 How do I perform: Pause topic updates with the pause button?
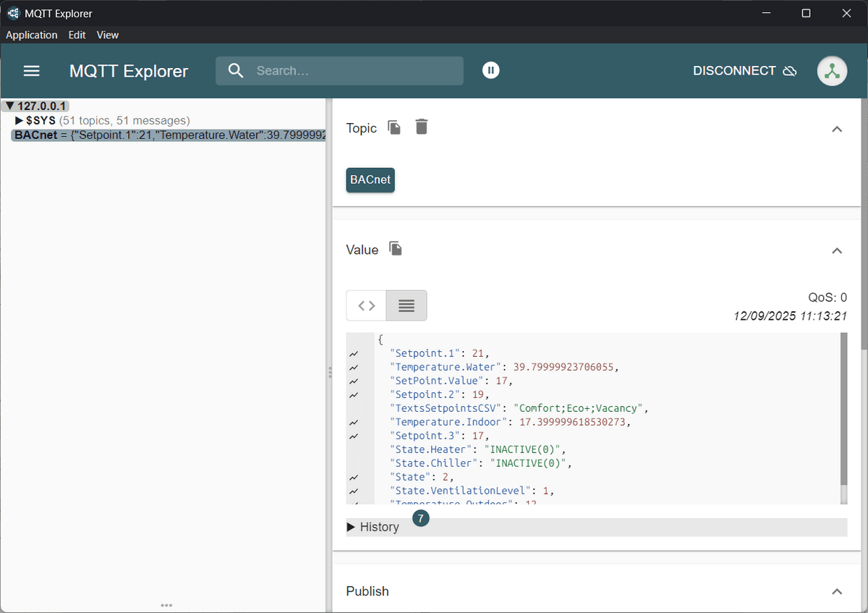tap(491, 70)
